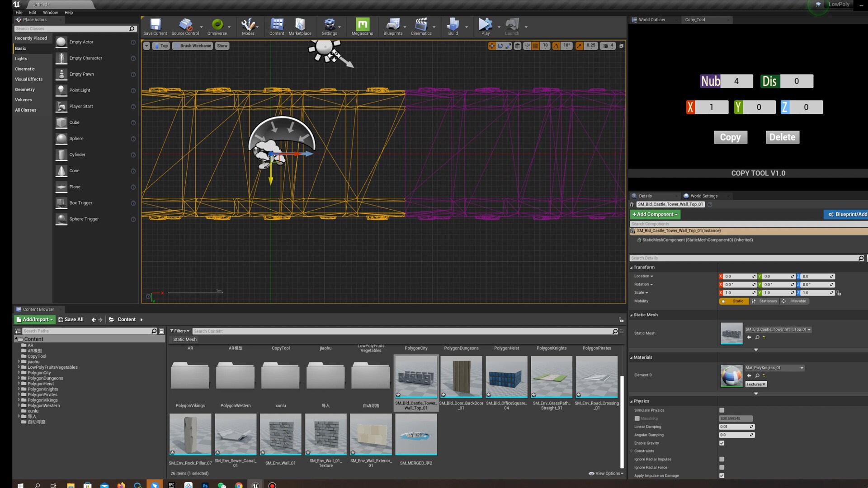Image resolution: width=868 pixels, height=488 pixels.
Task: Open the Top viewport perspective dropdown
Action: click(161, 46)
